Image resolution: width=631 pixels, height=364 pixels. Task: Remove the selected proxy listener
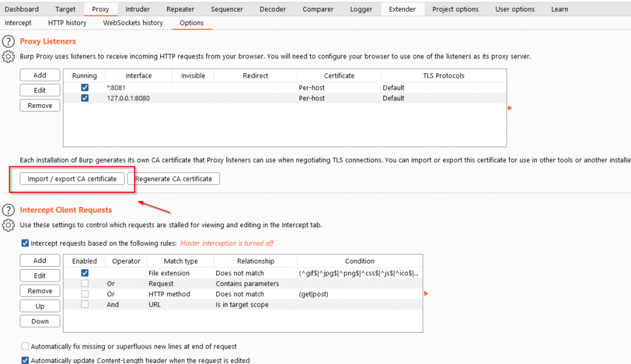pos(40,105)
